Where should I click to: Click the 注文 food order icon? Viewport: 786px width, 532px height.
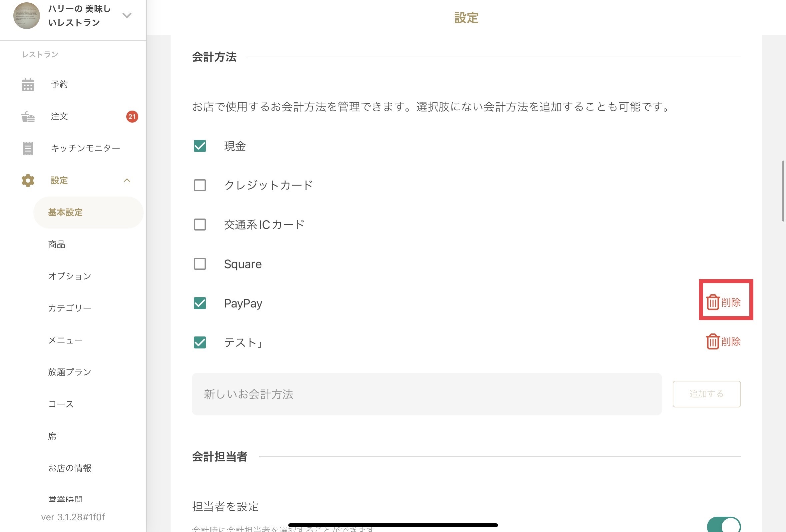[x=28, y=117]
